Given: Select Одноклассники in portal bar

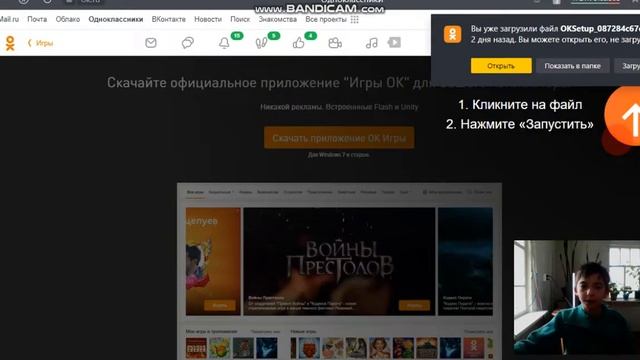Looking at the screenshot, I should tap(116, 19).
